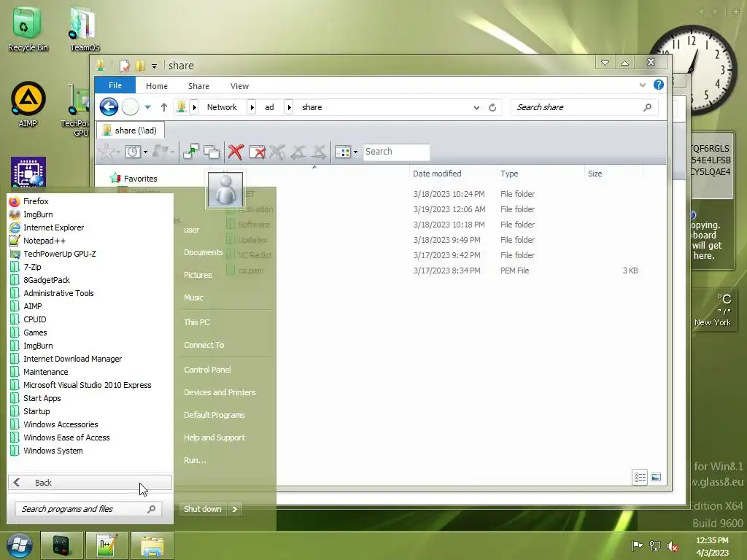The width and height of the screenshot is (747, 560).
Task: Expand the ribbon with the chevron
Action: coord(642,85)
